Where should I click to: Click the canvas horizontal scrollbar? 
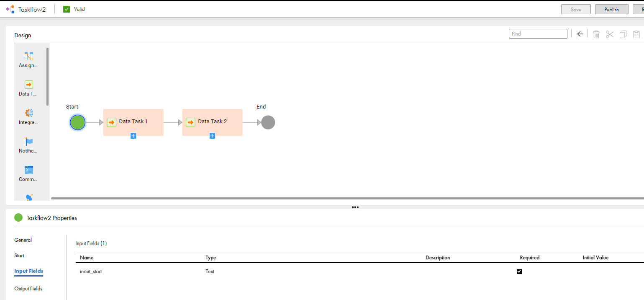pyautogui.click(x=347, y=198)
